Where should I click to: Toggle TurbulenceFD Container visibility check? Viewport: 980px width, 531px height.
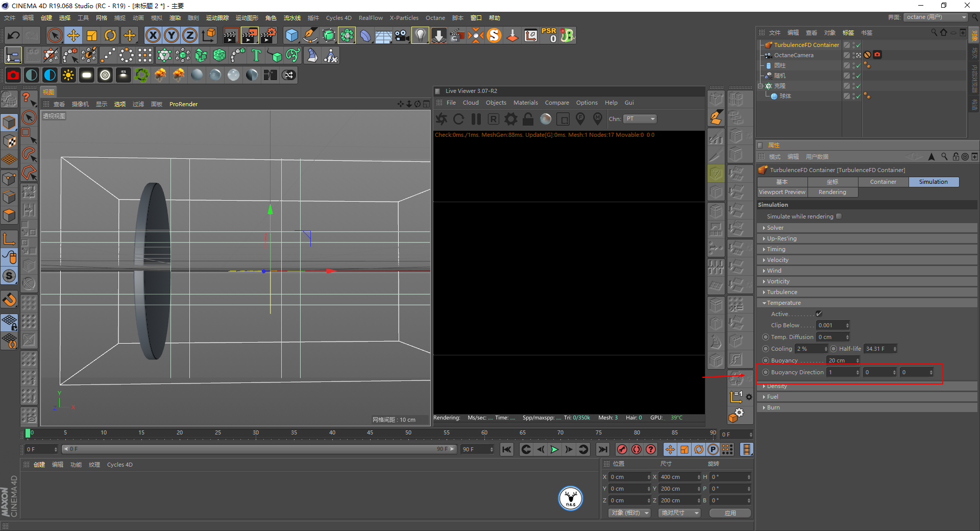tap(858, 45)
